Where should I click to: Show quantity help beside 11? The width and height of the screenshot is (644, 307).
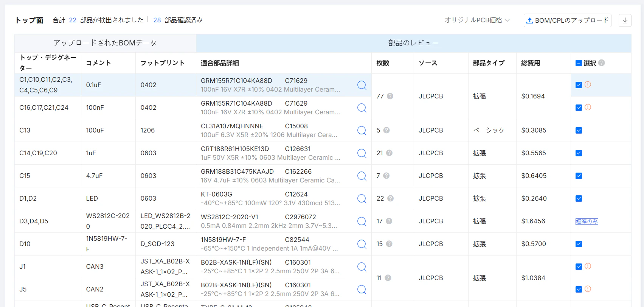388,278
